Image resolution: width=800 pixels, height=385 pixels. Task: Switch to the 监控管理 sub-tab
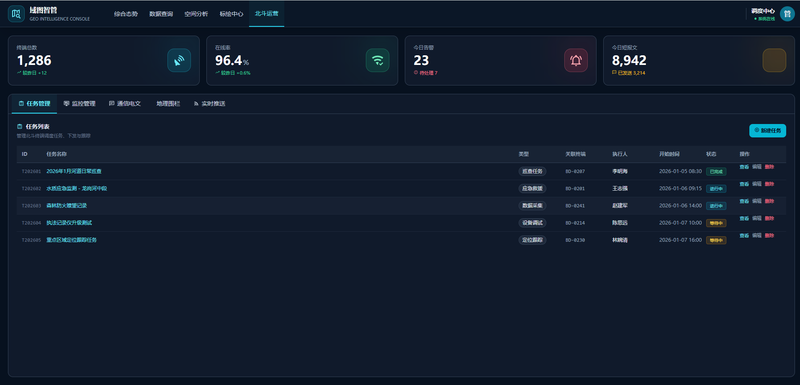click(x=80, y=104)
